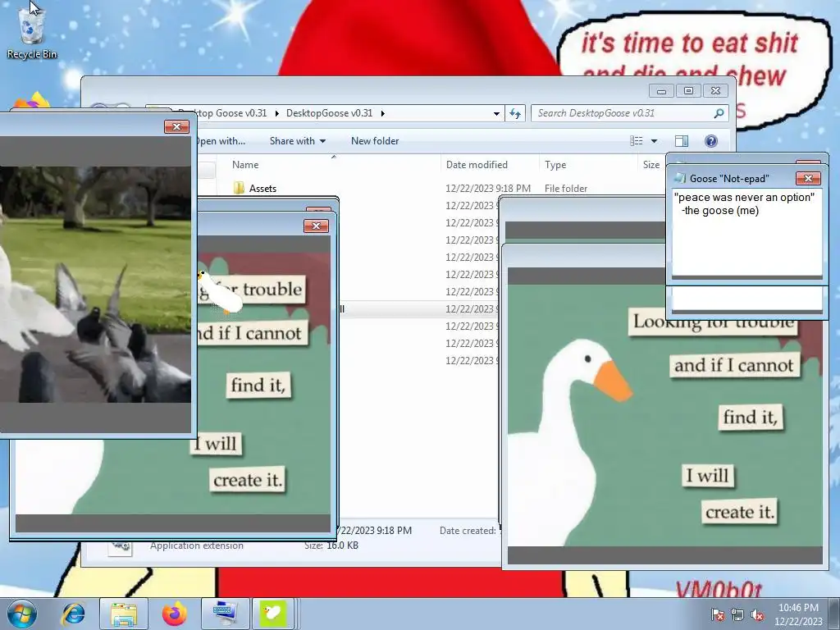Open the Share with menu
Image resolution: width=840 pixels, height=630 pixels.
[297, 141]
